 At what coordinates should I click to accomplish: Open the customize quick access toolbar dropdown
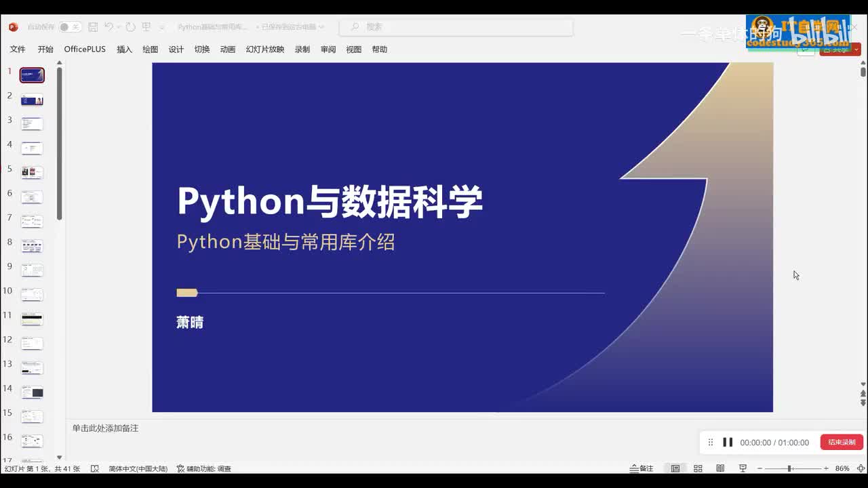pos(161,27)
